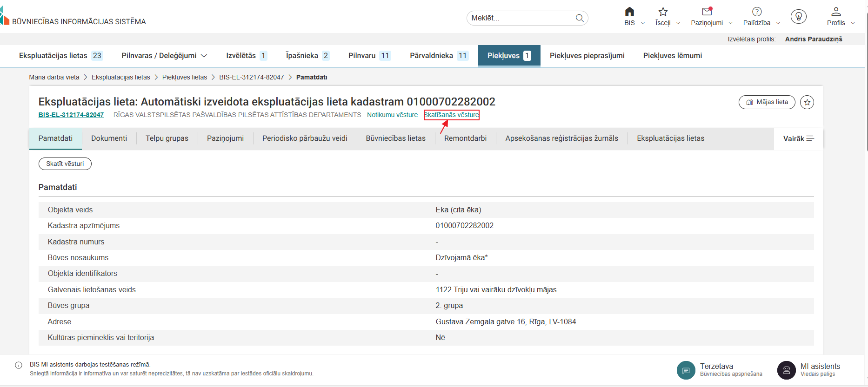Switch to the Dokumenti tab
This screenshot has height=387, width=868.
109,138
